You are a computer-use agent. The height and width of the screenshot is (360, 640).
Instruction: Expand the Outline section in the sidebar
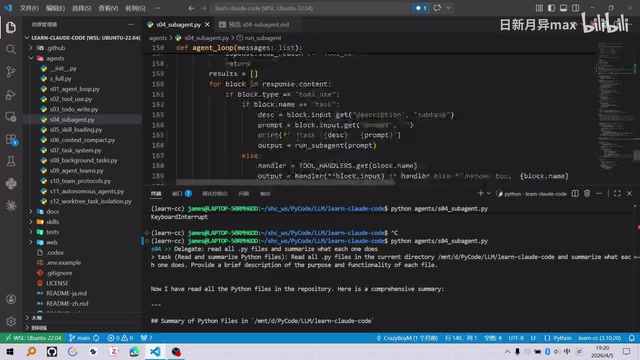(27, 317)
